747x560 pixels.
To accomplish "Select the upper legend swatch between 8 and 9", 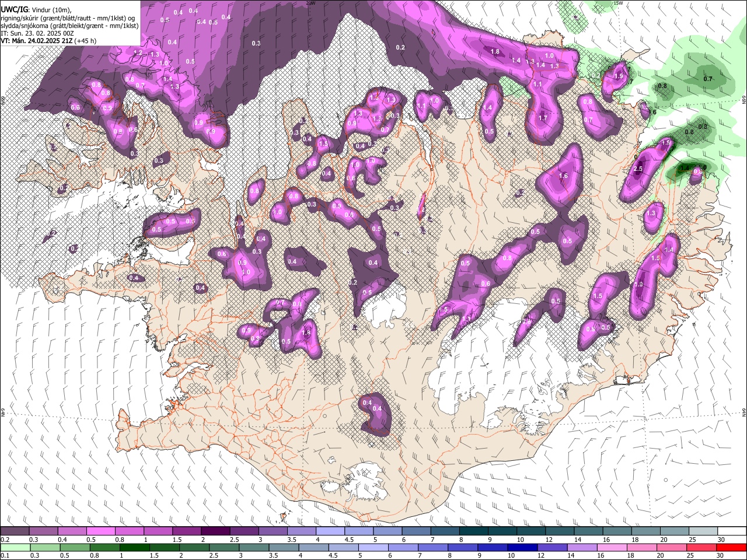I will tap(473, 531).
